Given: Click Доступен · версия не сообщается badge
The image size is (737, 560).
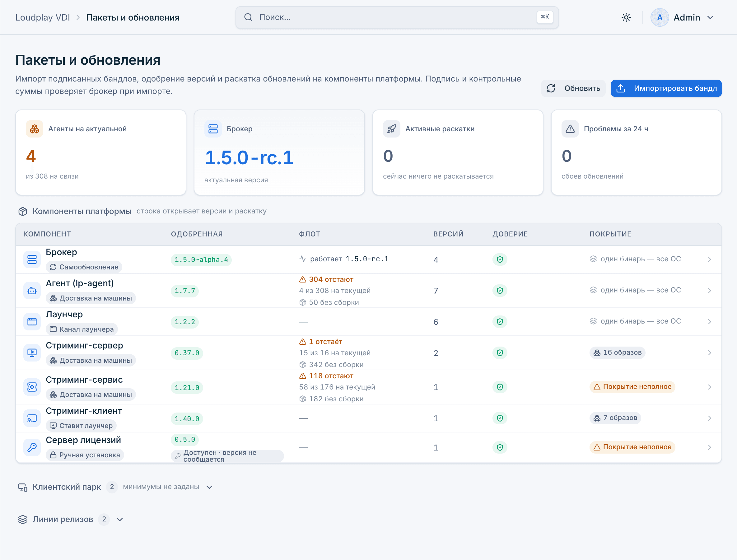Looking at the screenshot, I should point(227,456).
